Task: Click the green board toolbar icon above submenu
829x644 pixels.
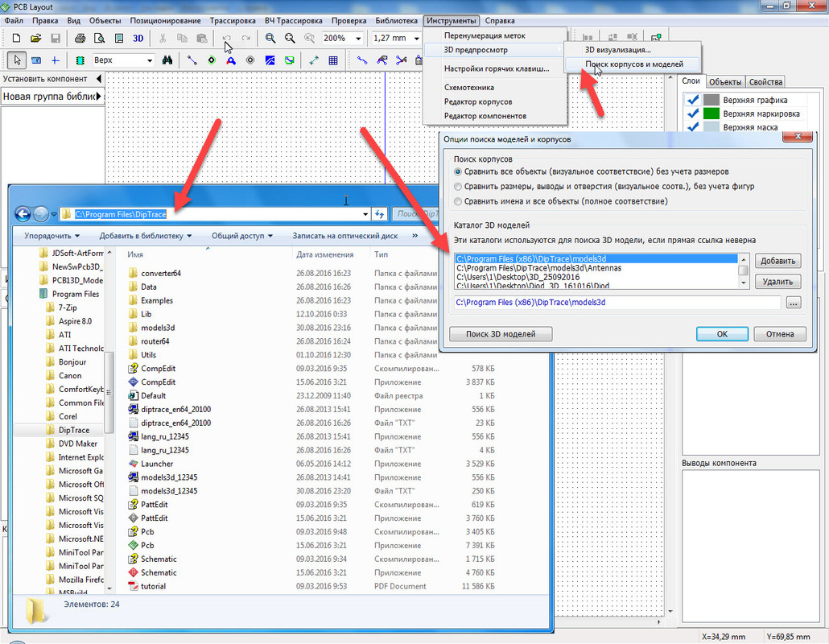Action: 656,37
